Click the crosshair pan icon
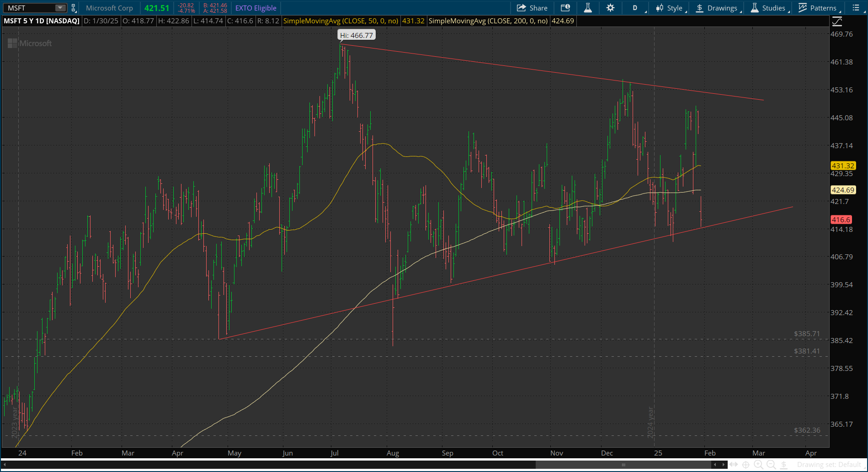The image size is (868, 472). pos(746,465)
